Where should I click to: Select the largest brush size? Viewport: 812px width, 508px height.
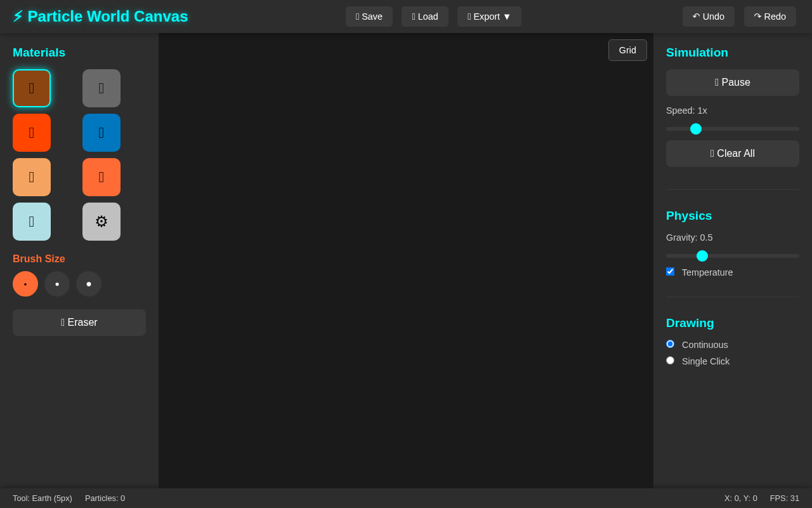[x=89, y=284]
